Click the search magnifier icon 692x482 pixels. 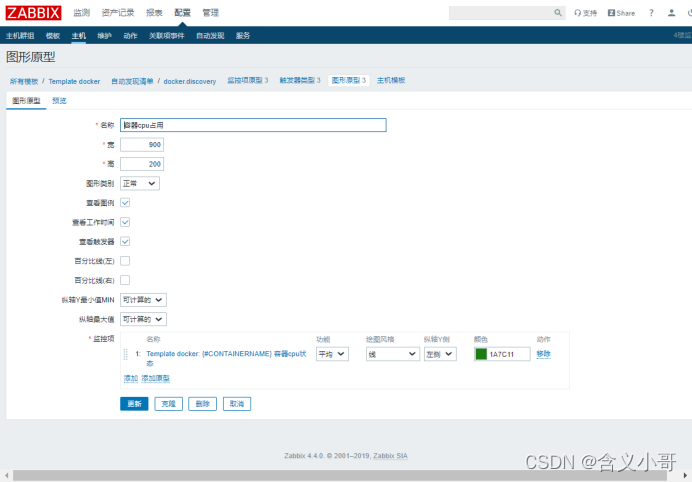tap(558, 13)
